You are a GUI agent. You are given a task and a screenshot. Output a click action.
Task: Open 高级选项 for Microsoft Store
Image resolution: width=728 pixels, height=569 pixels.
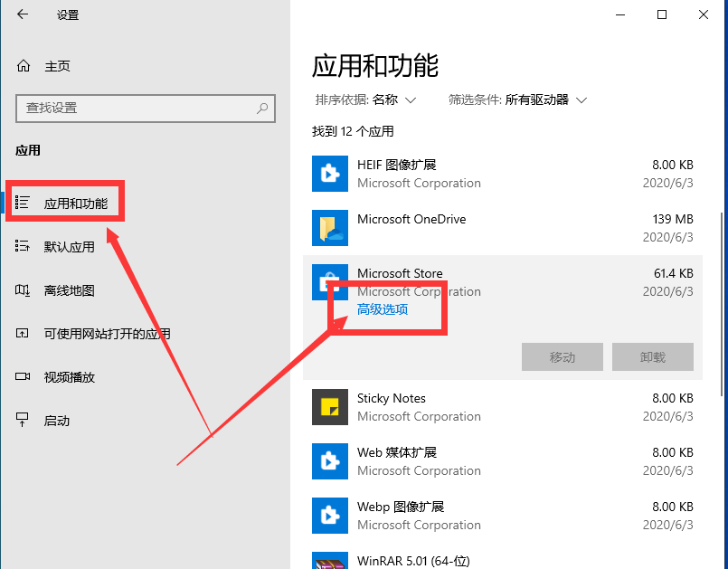click(x=384, y=308)
